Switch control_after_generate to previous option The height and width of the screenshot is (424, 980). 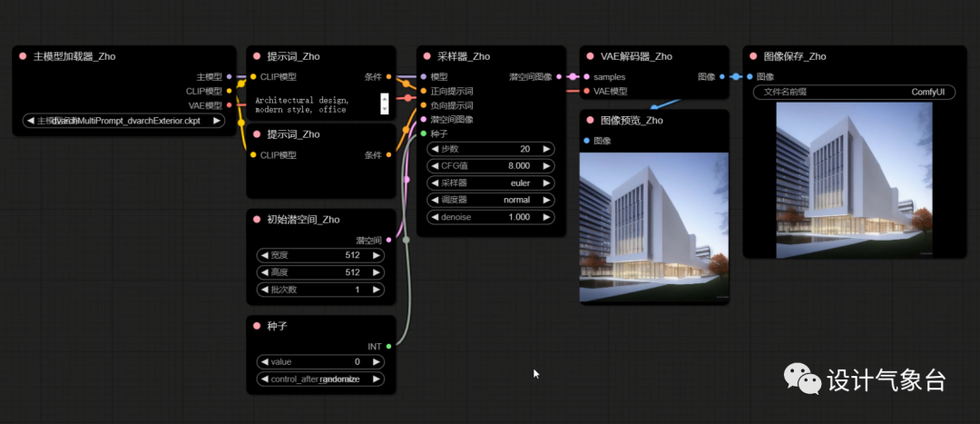click(x=264, y=379)
